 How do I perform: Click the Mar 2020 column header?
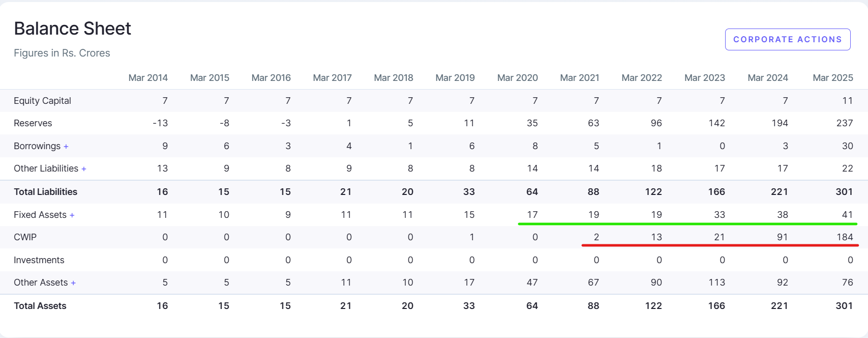(517, 78)
